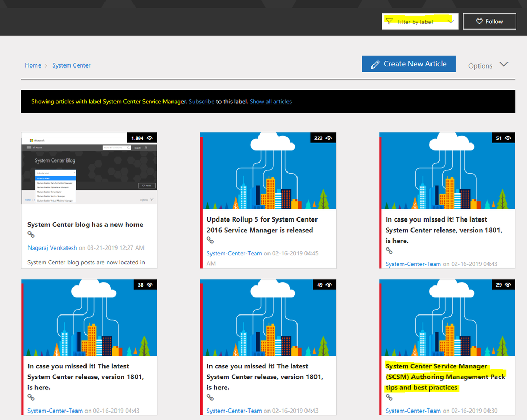Click the 1,884 views eye icon
The image size is (527, 420).
tap(150, 138)
